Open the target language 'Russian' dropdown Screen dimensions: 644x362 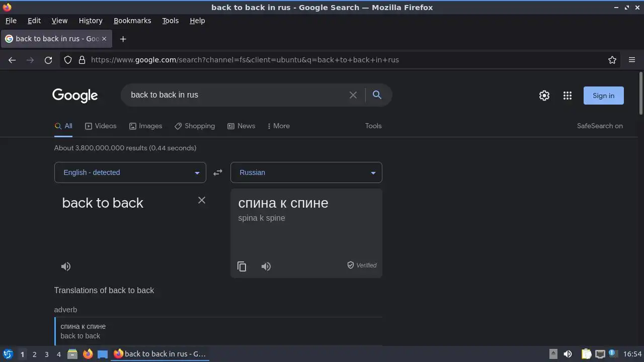(x=306, y=172)
